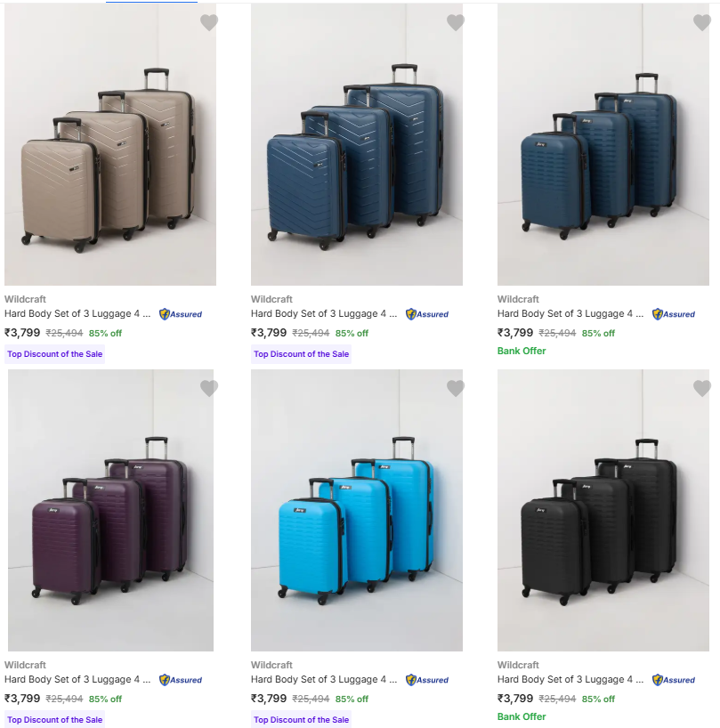The height and width of the screenshot is (728, 720).
Task: Click the Assured badge under the purple luggage
Action: (181, 680)
